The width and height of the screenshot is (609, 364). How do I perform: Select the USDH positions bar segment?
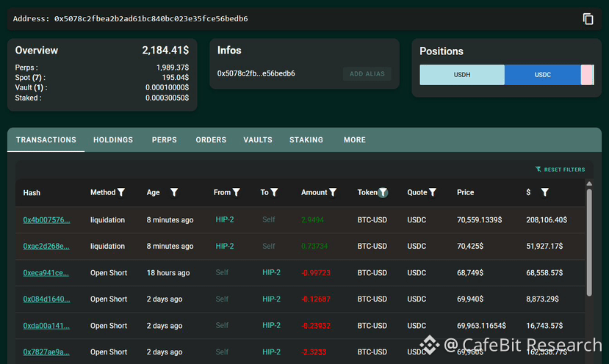[462, 75]
